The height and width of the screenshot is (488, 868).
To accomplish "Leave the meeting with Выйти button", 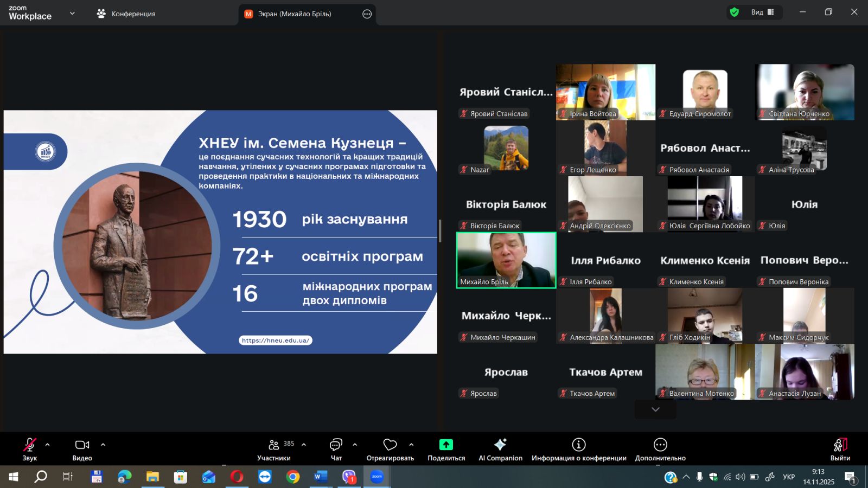I will 840,449.
